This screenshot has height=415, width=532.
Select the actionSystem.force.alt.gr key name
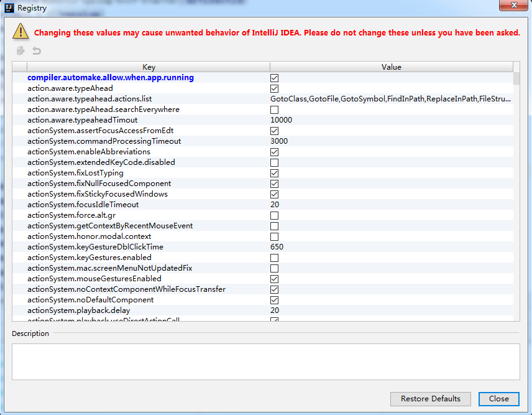71,215
